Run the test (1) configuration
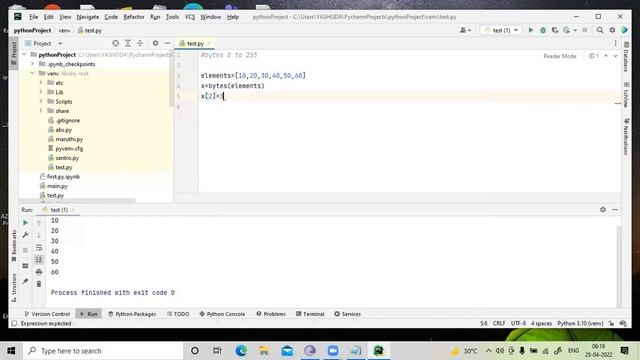The height and width of the screenshot is (360, 640). point(531,30)
